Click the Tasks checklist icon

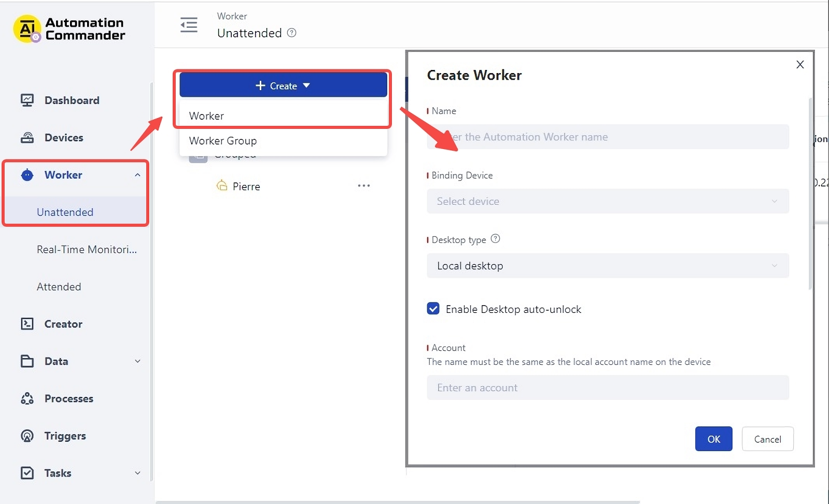point(27,473)
